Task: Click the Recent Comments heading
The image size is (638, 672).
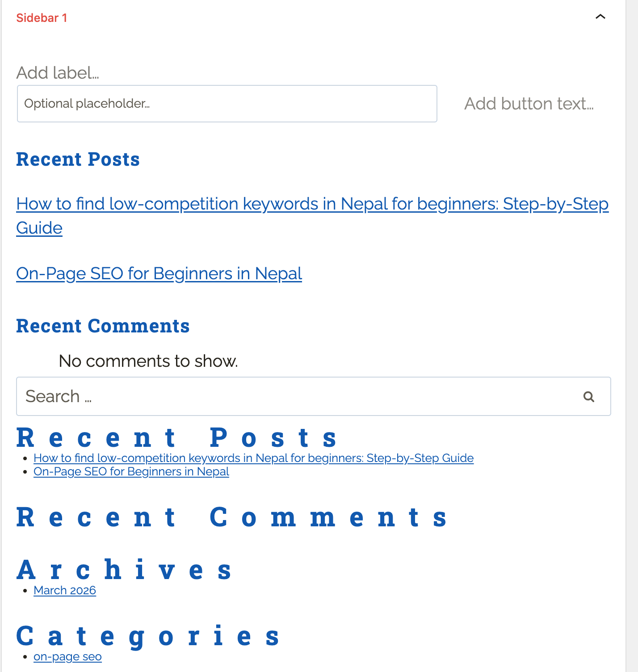Action: click(103, 326)
